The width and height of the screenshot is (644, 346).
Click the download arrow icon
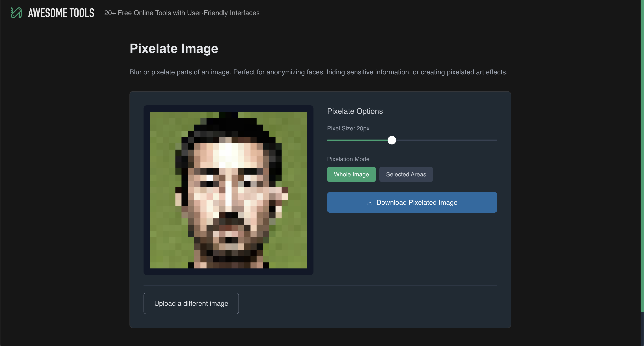370,202
